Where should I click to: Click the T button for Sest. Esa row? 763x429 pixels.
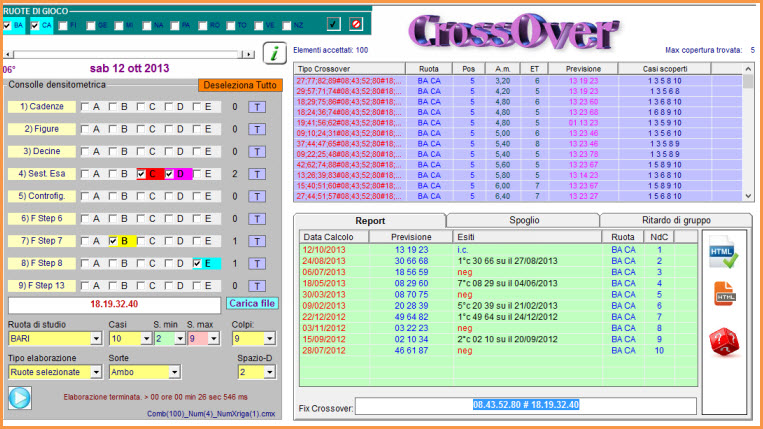click(x=257, y=174)
